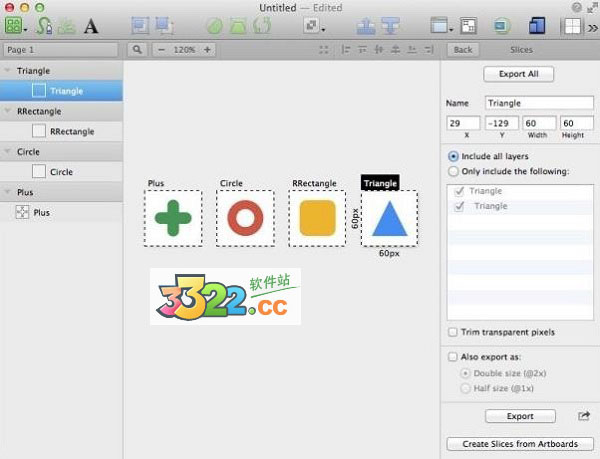Click the Name field containing Triangle

pyautogui.click(x=539, y=103)
